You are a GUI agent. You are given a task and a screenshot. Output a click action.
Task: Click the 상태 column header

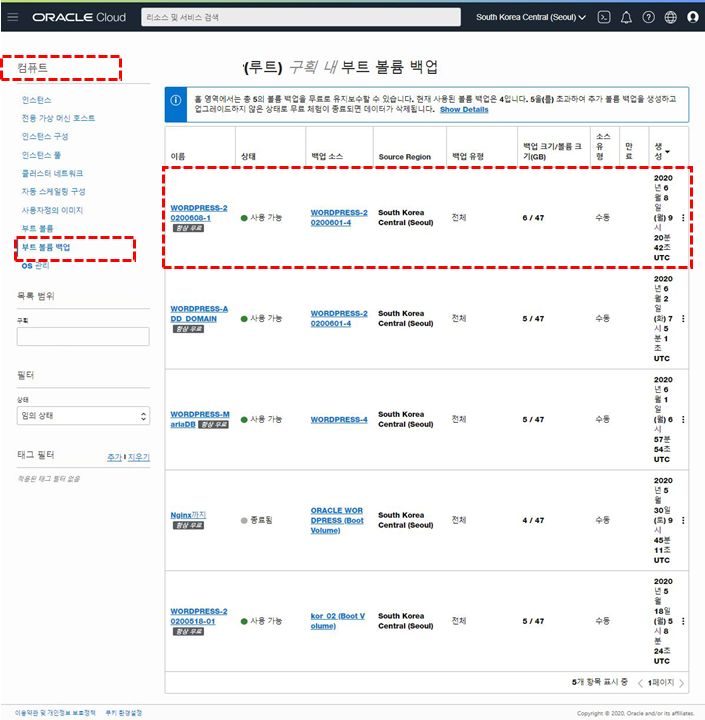point(248,157)
